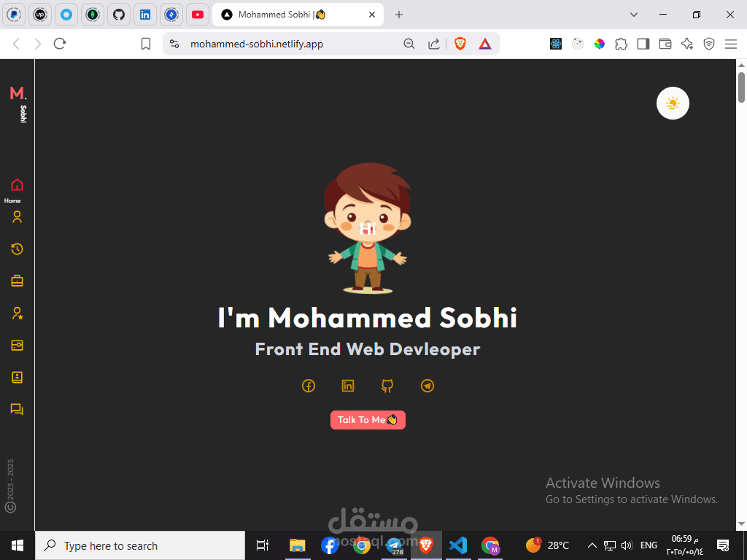Image resolution: width=747 pixels, height=560 pixels.
Task: Switch to the pinned GitHub tab
Action: click(x=119, y=15)
